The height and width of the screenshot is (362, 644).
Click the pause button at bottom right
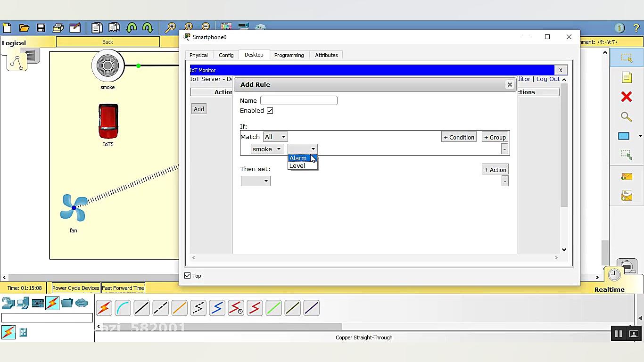coord(619,334)
